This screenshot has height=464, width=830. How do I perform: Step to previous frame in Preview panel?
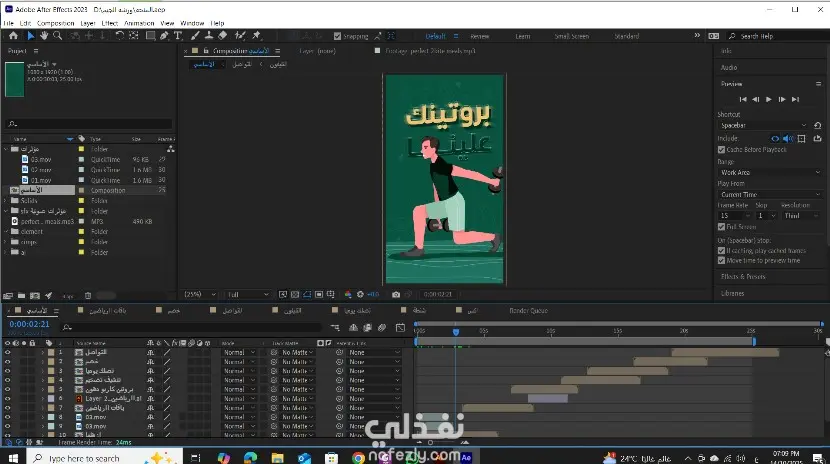pyautogui.click(x=756, y=99)
